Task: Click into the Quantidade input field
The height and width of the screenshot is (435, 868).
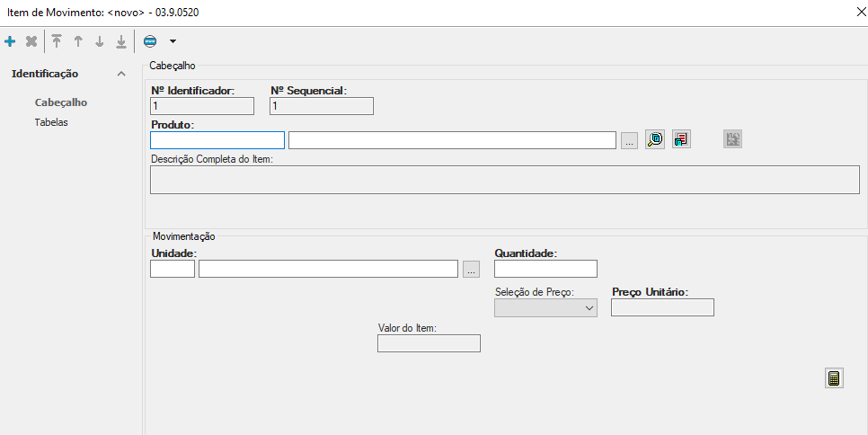Action: (545, 269)
